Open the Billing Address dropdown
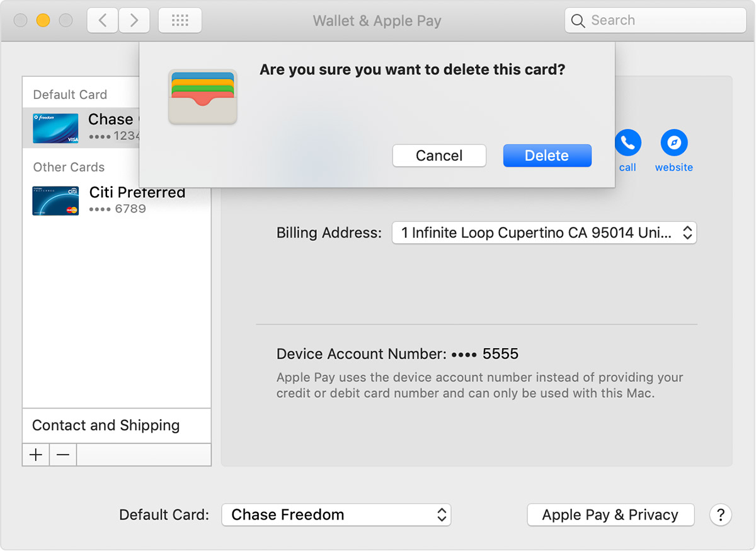This screenshot has height=551, width=756. tap(544, 233)
